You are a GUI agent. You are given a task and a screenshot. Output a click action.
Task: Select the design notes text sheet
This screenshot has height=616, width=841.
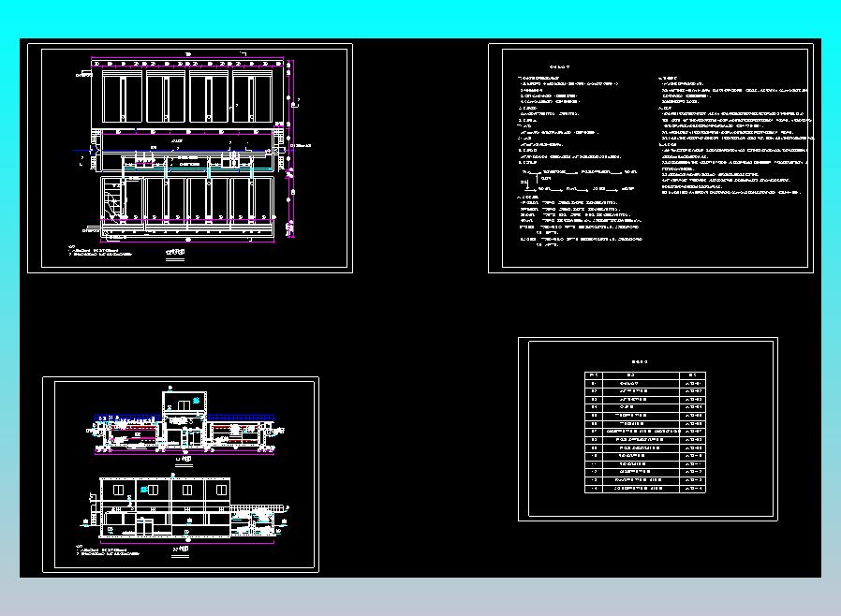[x=651, y=158]
